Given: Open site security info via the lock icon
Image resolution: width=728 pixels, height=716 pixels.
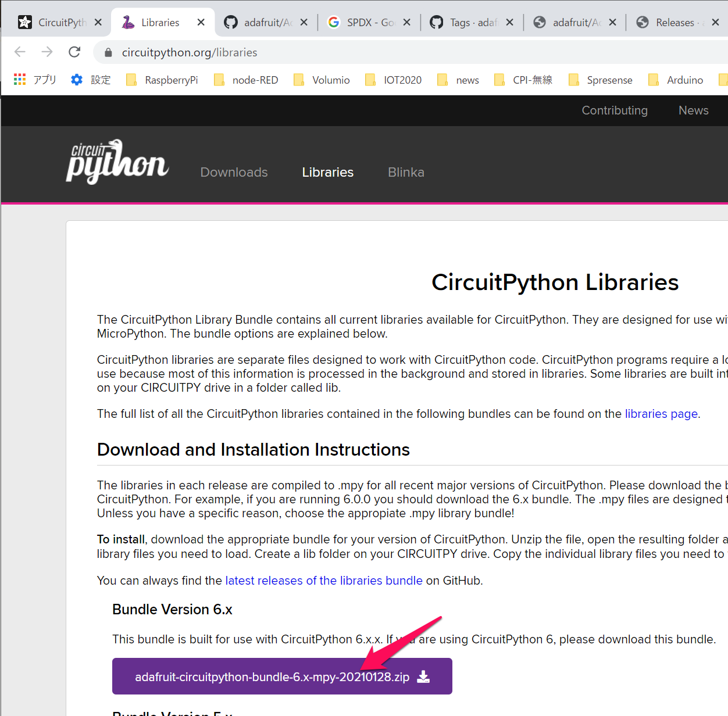Looking at the screenshot, I should coord(108,52).
